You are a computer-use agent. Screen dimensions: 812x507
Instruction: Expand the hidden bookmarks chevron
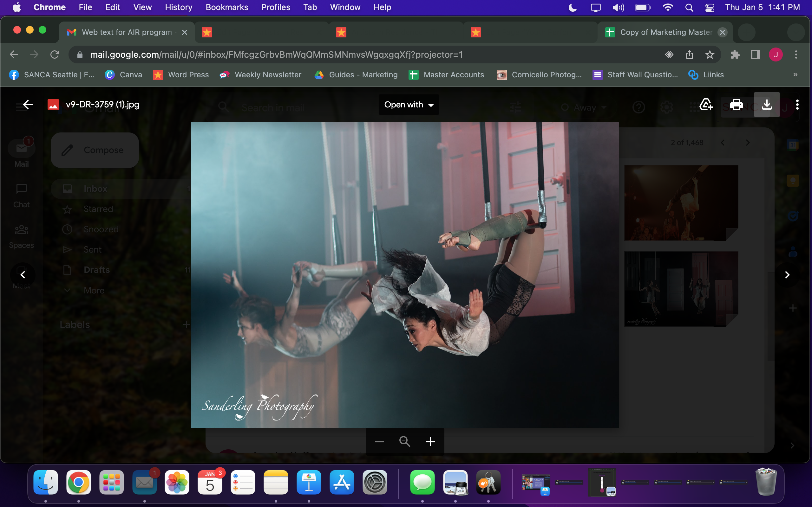tap(795, 75)
